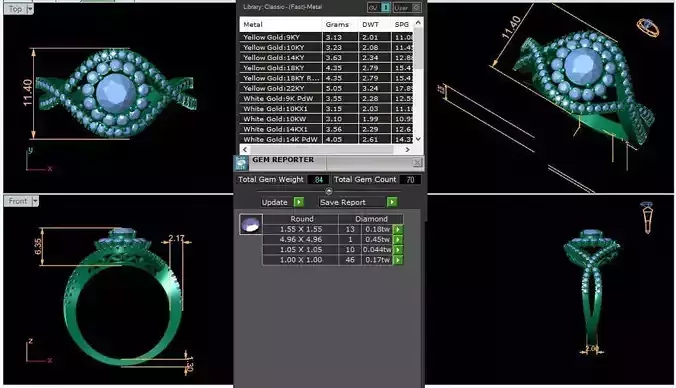This screenshot has width=676, height=388.
Task: Click the Gem Reporter panel icon
Action: click(241, 163)
